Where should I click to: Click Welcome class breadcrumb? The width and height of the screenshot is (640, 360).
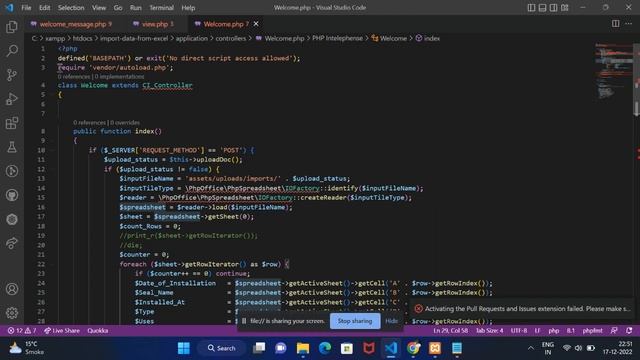point(389,38)
